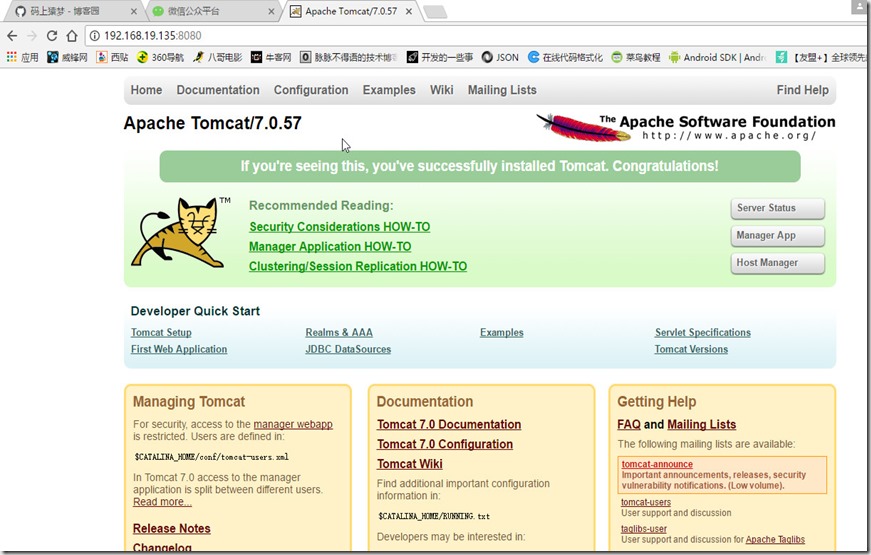Click the home icon in the toolbar
The image size is (871, 555).
pos(72,36)
